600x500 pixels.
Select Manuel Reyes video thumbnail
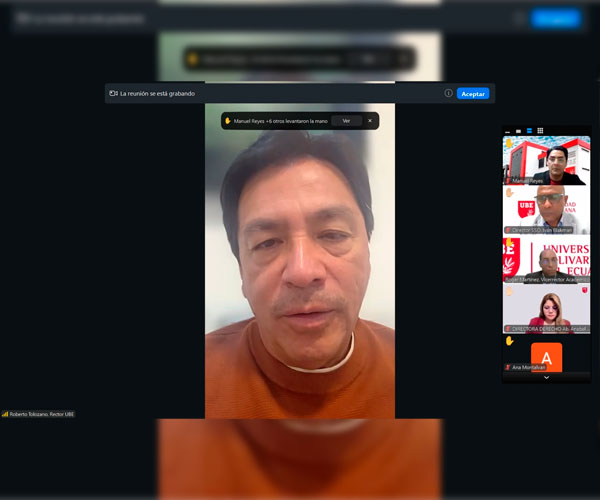point(546,161)
